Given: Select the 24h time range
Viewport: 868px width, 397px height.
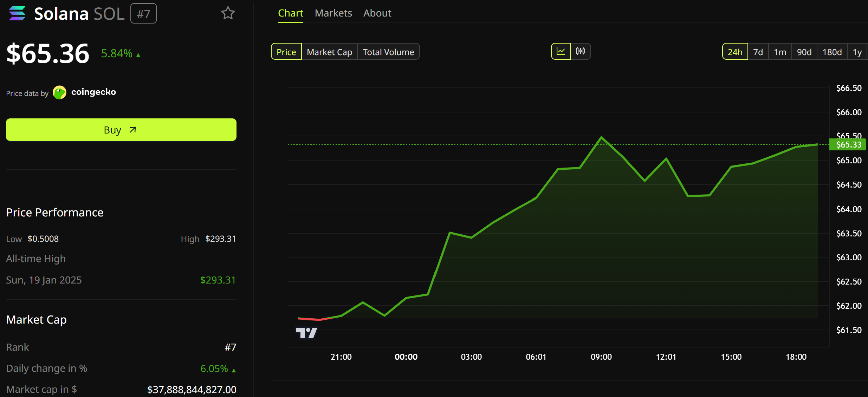Looking at the screenshot, I should pyautogui.click(x=735, y=52).
